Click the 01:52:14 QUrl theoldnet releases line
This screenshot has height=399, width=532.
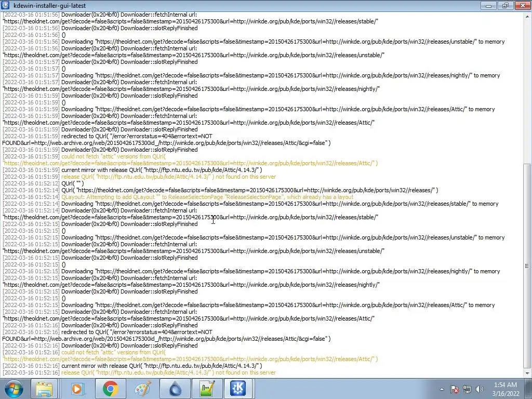point(220,190)
